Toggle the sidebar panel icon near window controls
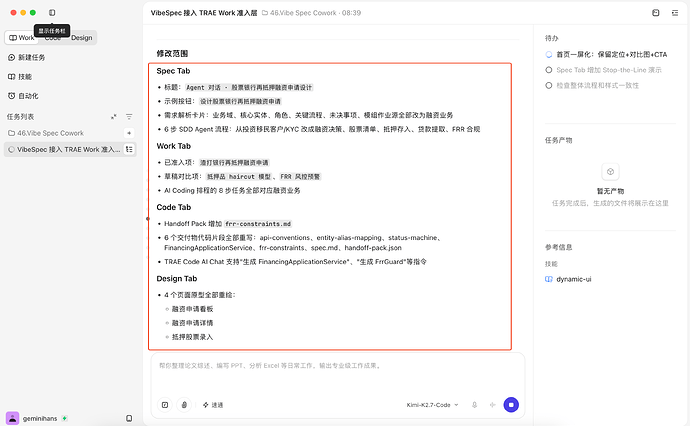This screenshot has width=690, height=426. [x=52, y=13]
